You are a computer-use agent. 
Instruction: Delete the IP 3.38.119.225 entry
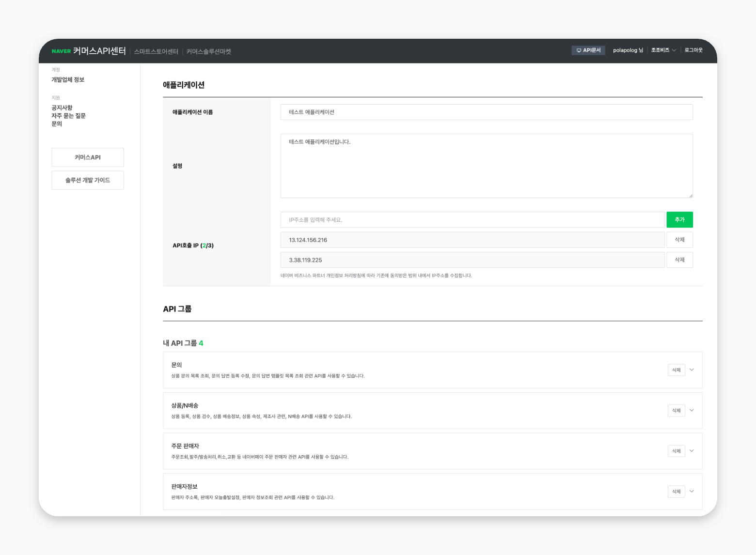pyautogui.click(x=680, y=260)
